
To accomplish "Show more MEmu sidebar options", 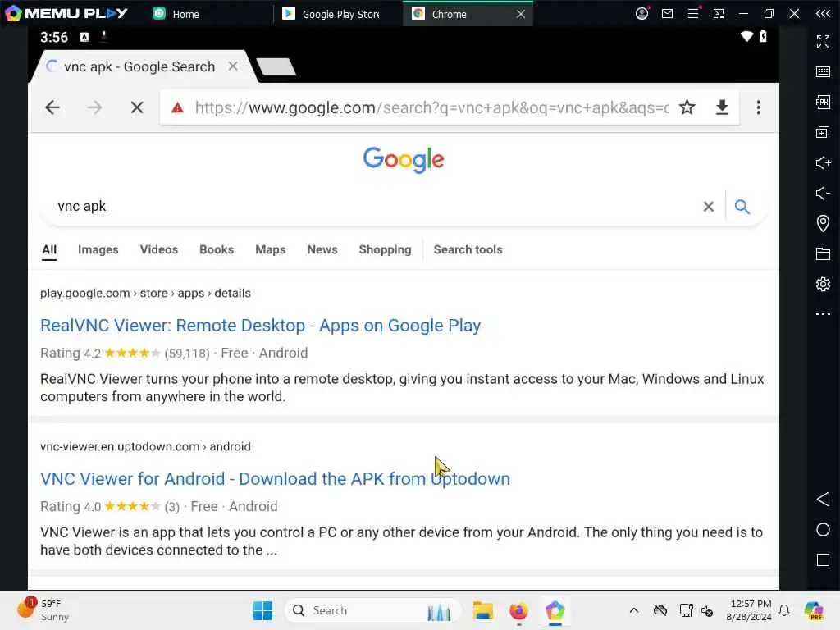I will click(x=823, y=314).
